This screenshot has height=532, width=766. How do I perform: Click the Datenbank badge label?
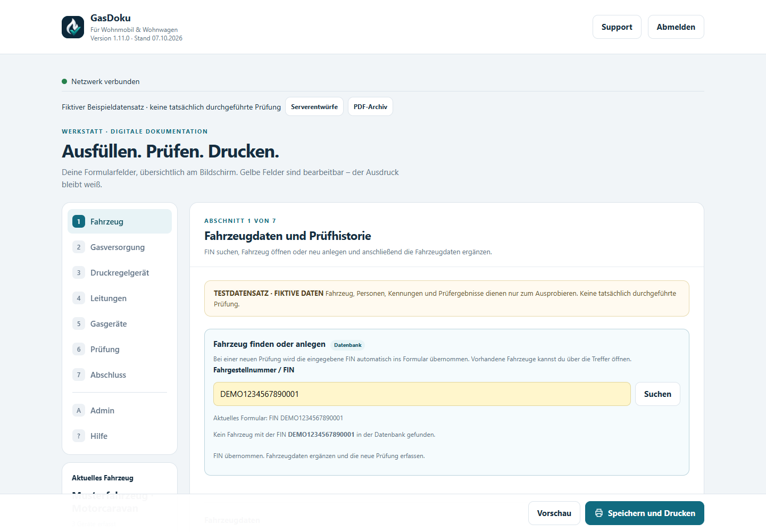pyautogui.click(x=348, y=345)
